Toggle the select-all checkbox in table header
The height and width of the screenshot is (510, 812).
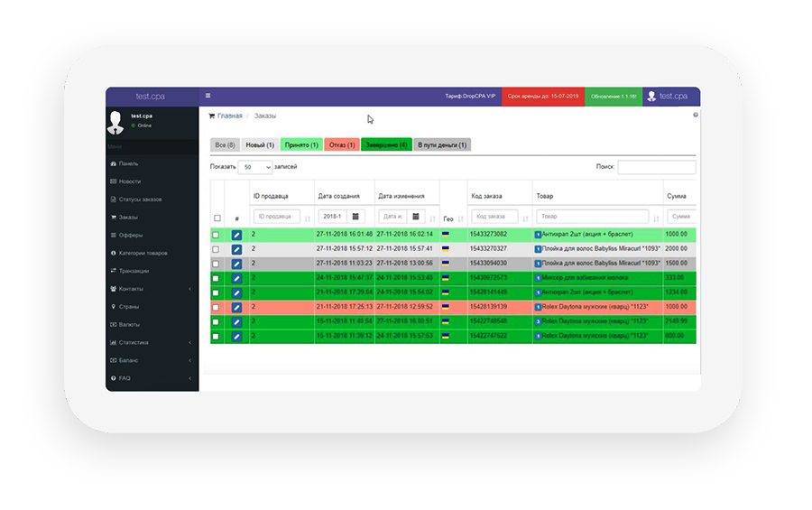click(217, 218)
